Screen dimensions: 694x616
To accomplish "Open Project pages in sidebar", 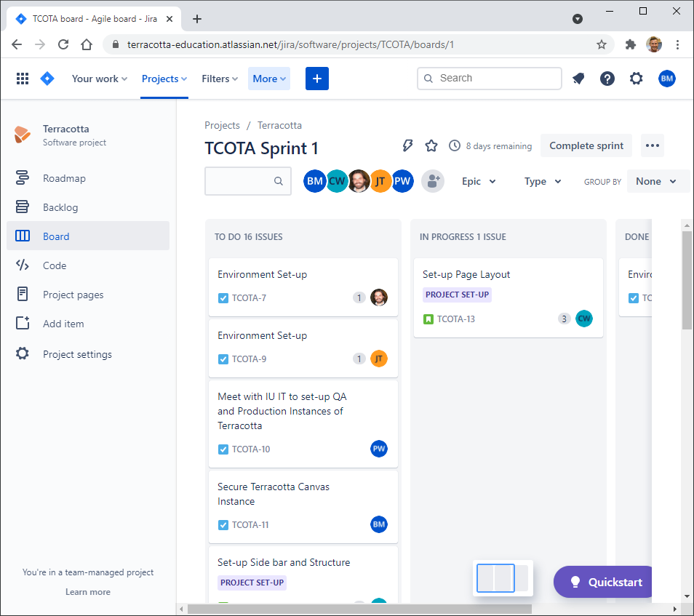I will 88,295.
